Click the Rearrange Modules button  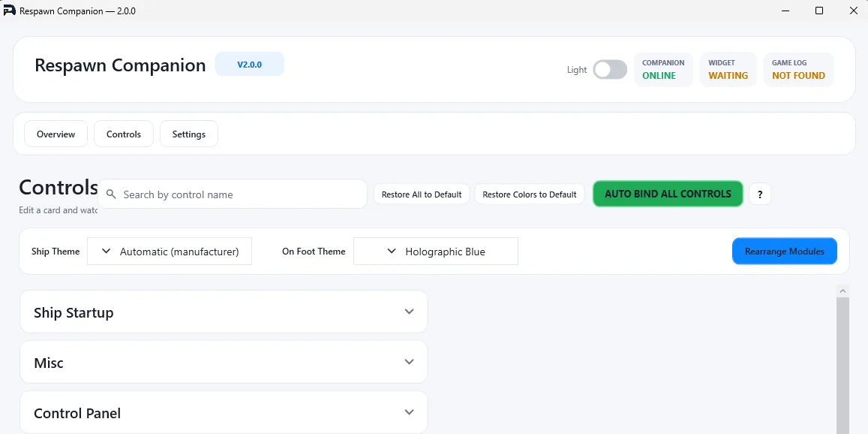tap(785, 252)
